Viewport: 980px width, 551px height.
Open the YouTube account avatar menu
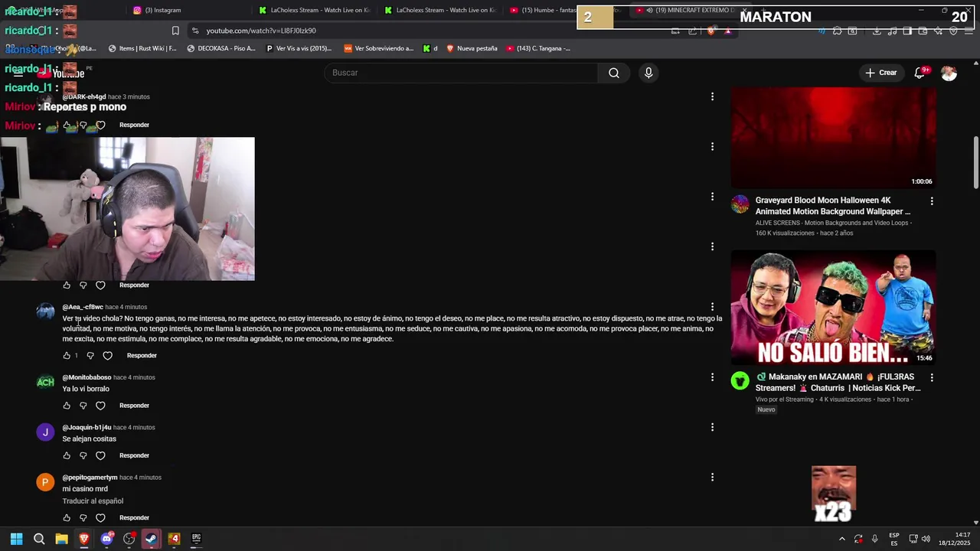pos(949,73)
